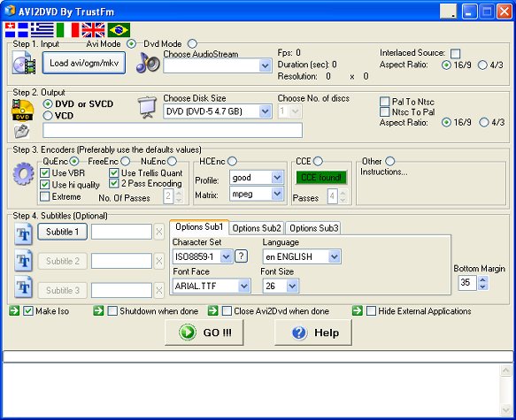Clear the Subtitle 3 file with X

[x=159, y=291]
